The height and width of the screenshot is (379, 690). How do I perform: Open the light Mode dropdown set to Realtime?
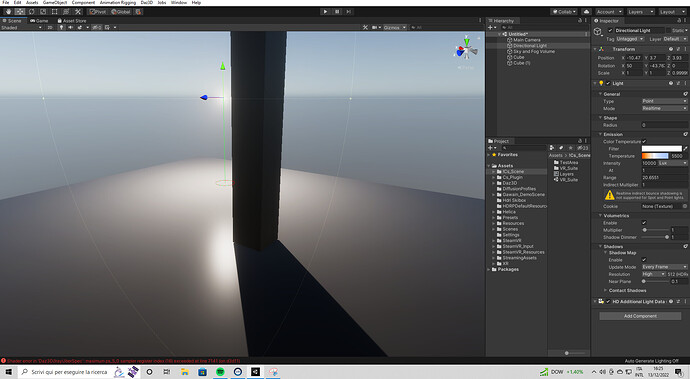664,108
